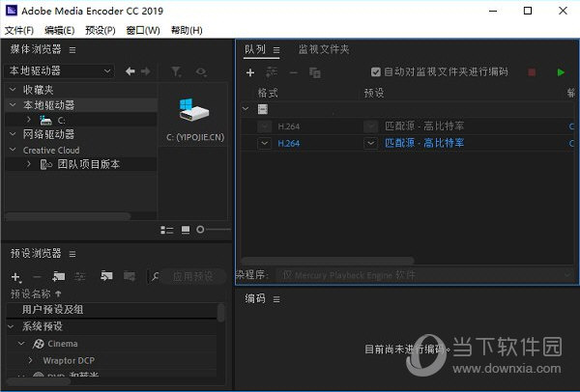Open preset dropdown of second blue 匹配源 - 高比特率 row
Image resolution: width=580 pixels, height=392 pixels.
[370, 143]
